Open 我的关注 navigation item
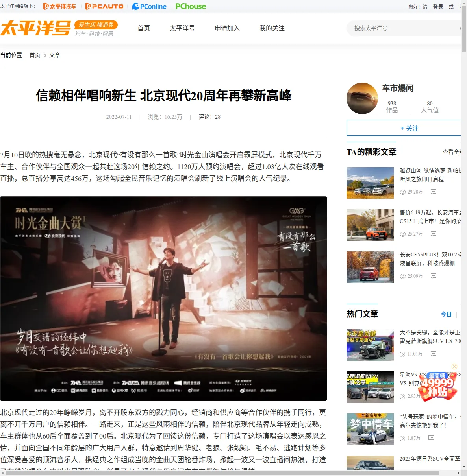 [272, 28]
